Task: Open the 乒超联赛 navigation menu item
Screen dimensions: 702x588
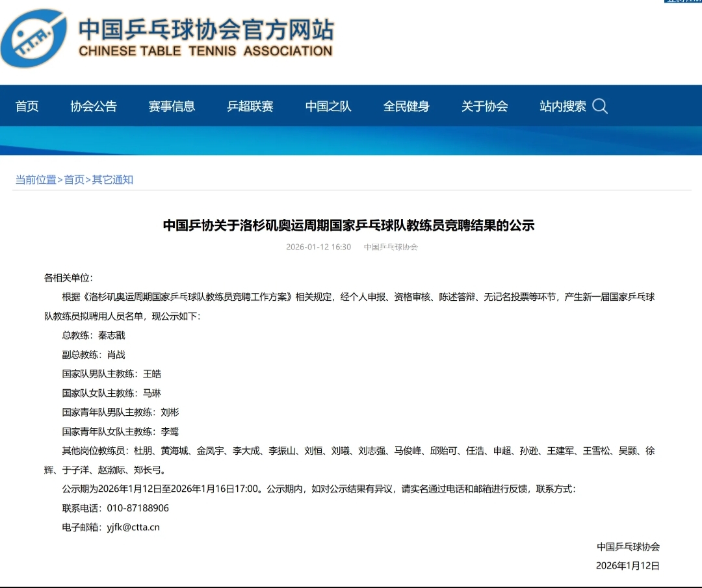Action: click(x=251, y=106)
